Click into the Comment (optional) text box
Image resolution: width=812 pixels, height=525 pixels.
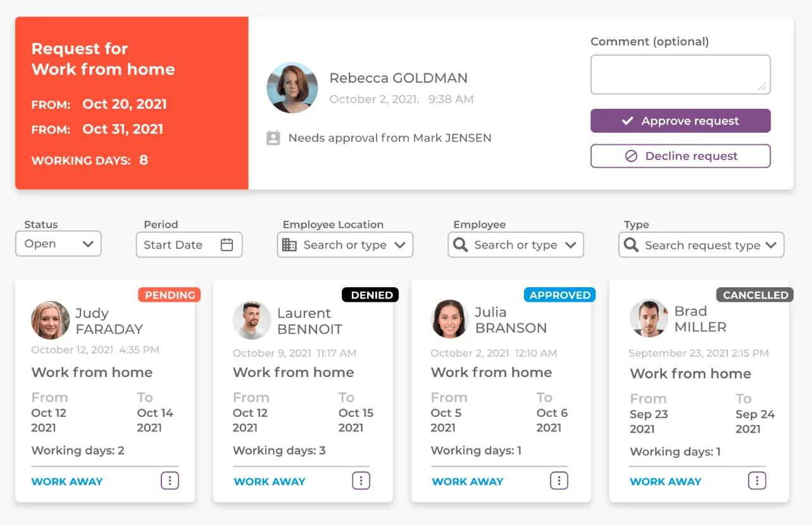(x=680, y=75)
